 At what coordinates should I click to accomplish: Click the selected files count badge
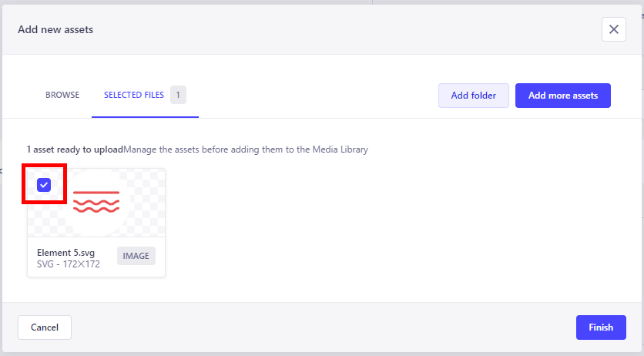(178, 95)
